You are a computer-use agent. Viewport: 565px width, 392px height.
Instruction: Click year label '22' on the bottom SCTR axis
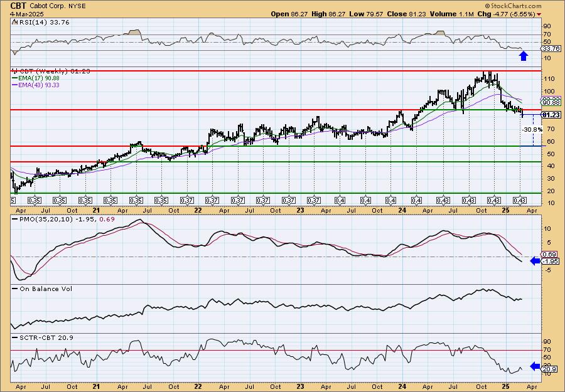pos(198,386)
